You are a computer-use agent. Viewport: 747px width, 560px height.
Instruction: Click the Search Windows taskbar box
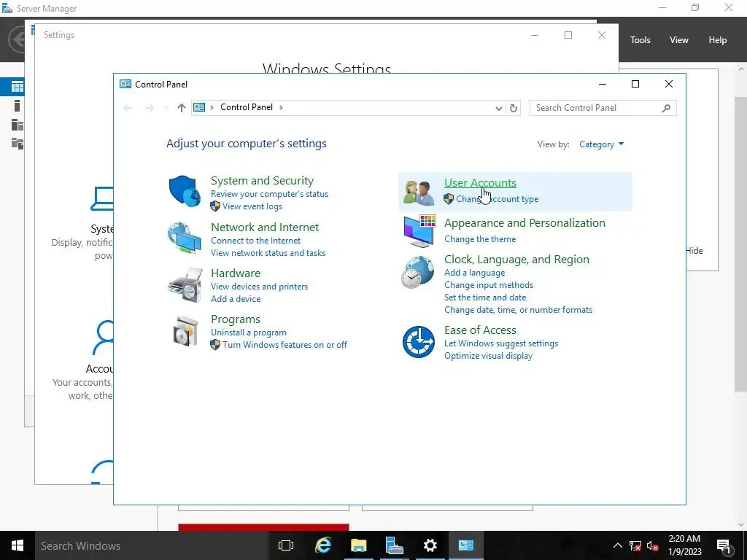coord(150,545)
